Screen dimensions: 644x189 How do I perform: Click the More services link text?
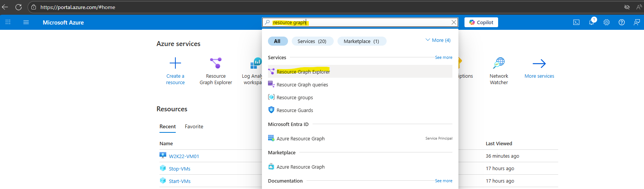pyautogui.click(x=539, y=76)
